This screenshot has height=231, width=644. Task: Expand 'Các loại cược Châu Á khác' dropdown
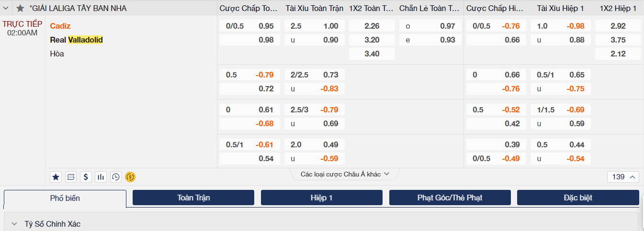(x=345, y=174)
